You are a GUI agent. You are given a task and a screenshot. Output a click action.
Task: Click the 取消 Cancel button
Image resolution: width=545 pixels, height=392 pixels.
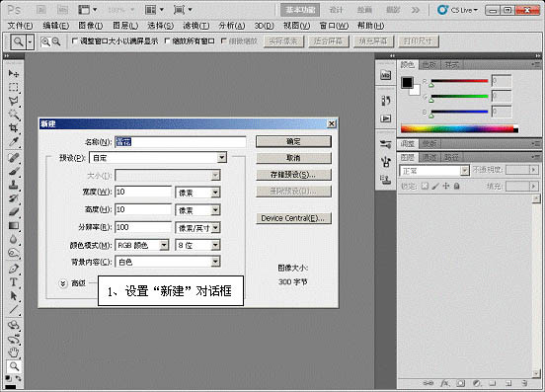[x=293, y=158]
